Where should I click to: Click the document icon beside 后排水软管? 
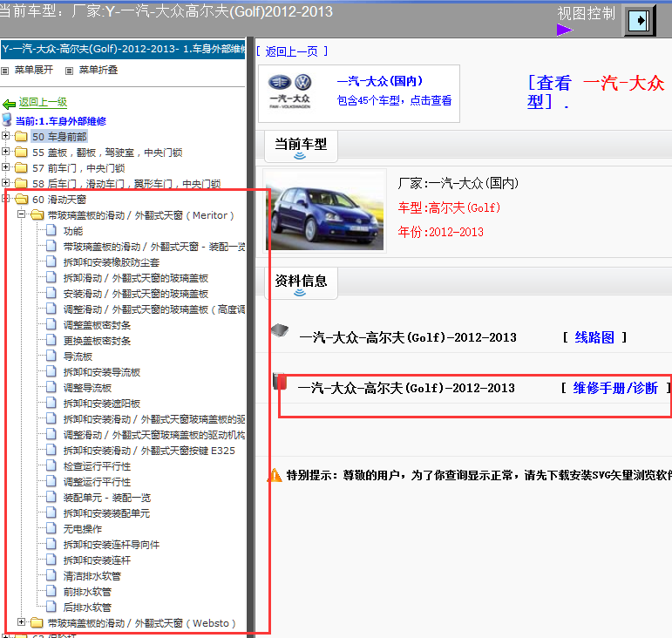pyautogui.click(x=51, y=607)
